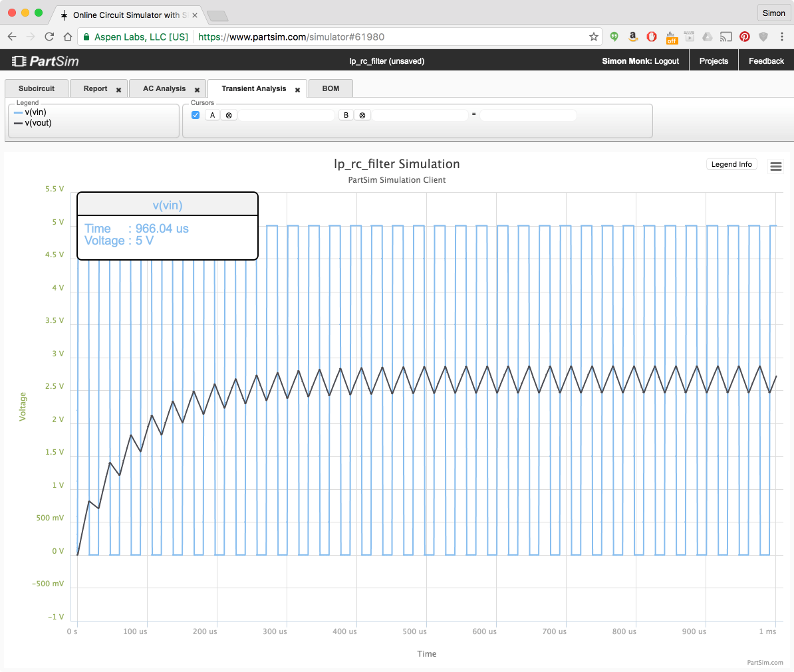Toggle v(vout) trace in the legend
Viewport: 794px width, 672px height.
[37, 123]
